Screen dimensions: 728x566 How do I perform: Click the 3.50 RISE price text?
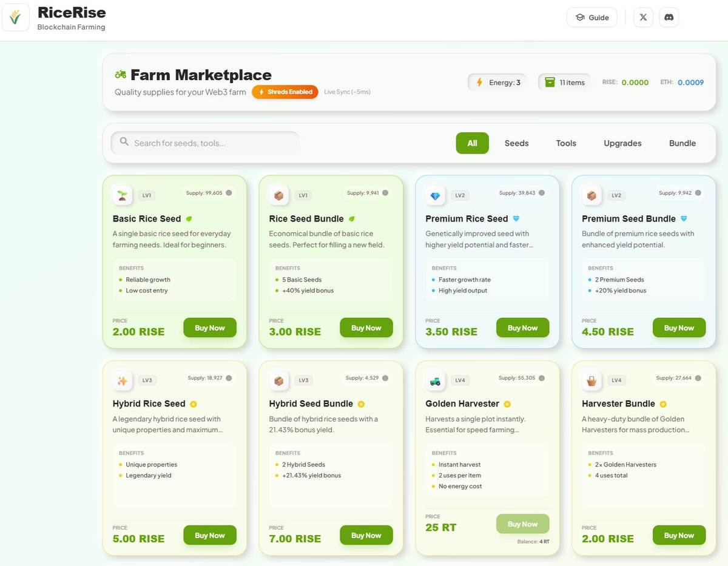pyautogui.click(x=451, y=332)
